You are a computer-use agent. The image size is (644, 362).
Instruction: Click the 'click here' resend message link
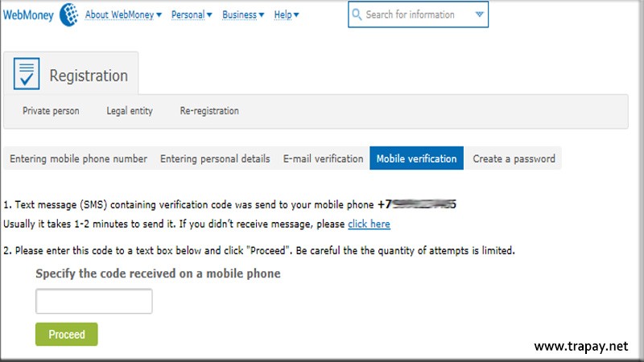click(x=369, y=224)
